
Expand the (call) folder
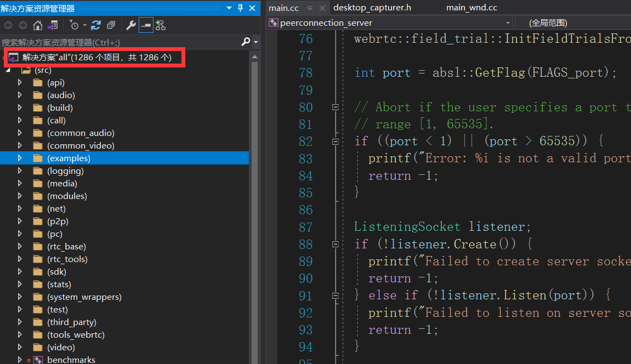(x=20, y=120)
